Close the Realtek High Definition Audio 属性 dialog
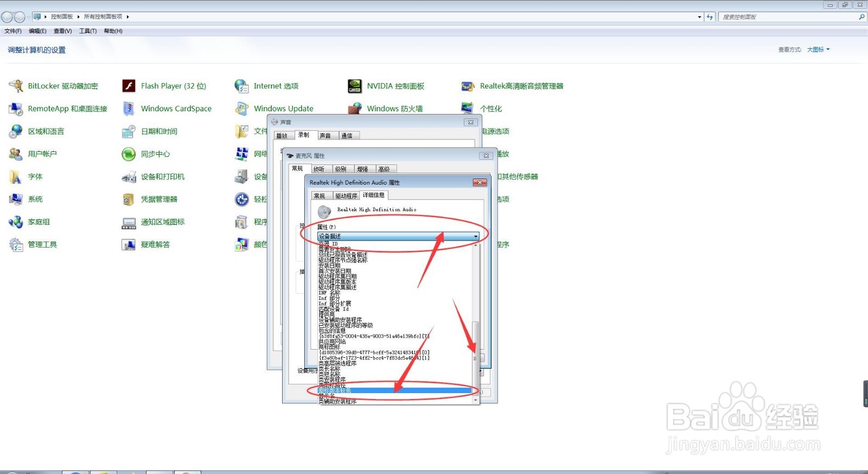868x474 pixels. 480,182
